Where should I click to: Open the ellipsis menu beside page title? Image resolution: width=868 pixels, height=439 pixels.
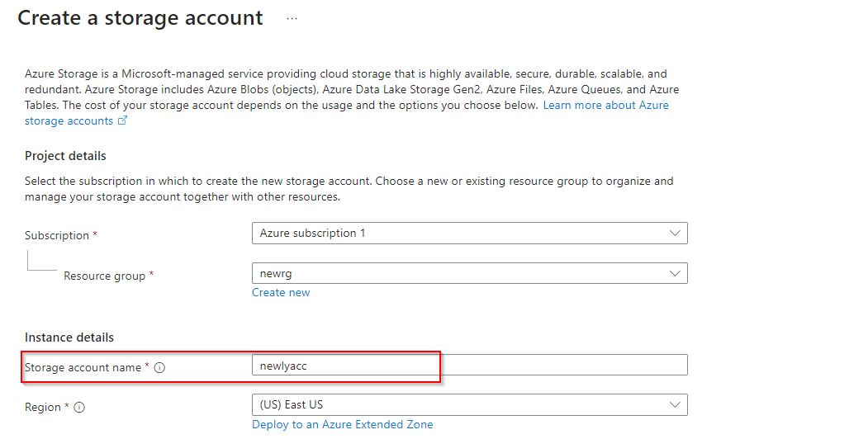(292, 18)
